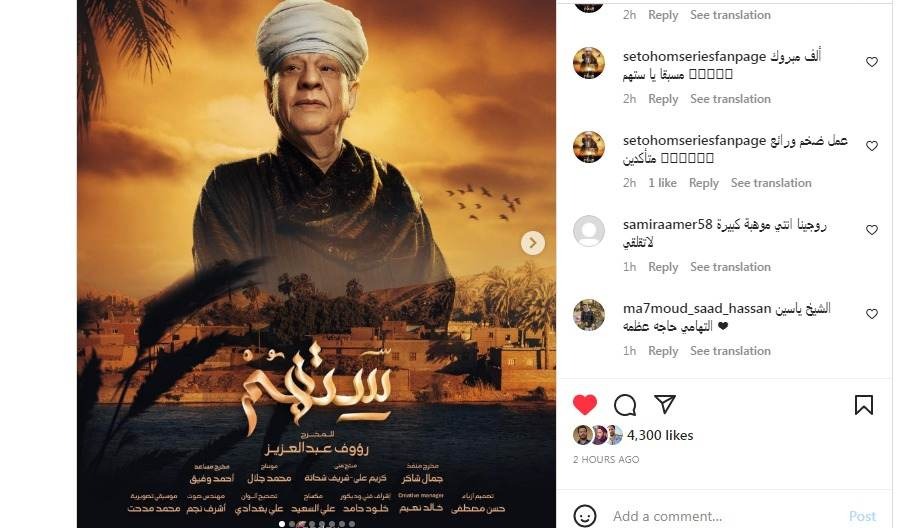905x528 pixels.
Task: Open the emoji picker smiley icon
Action: [x=585, y=515]
